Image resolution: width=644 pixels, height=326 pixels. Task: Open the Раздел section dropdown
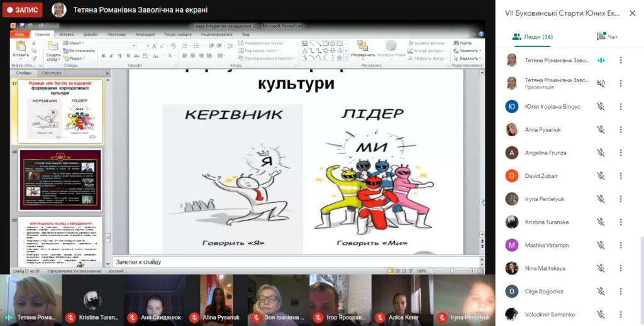[74, 58]
